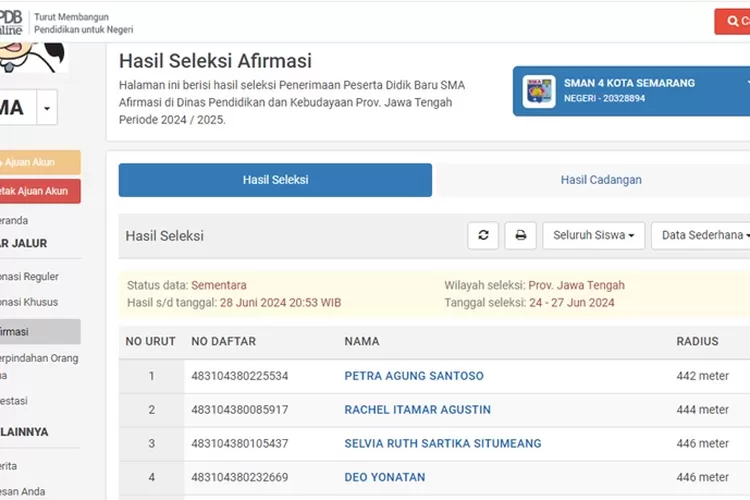Open Berita in the sidebar
The height and width of the screenshot is (500, 750).
(9, 466)
